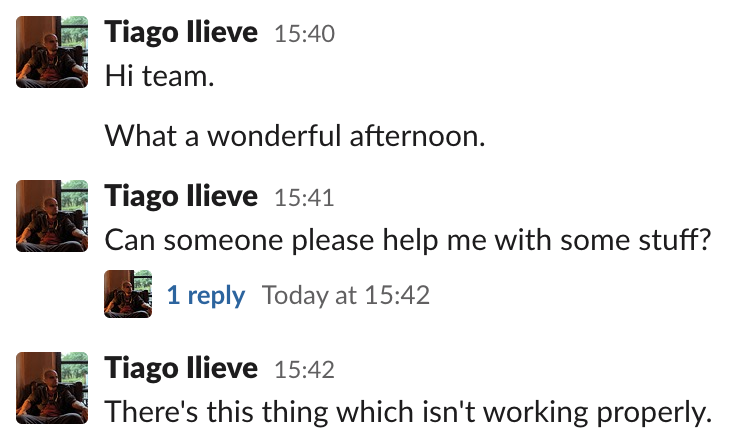732x444 pixels.
Task: Click the small avatar in the reply row
Action: (128, 294)
